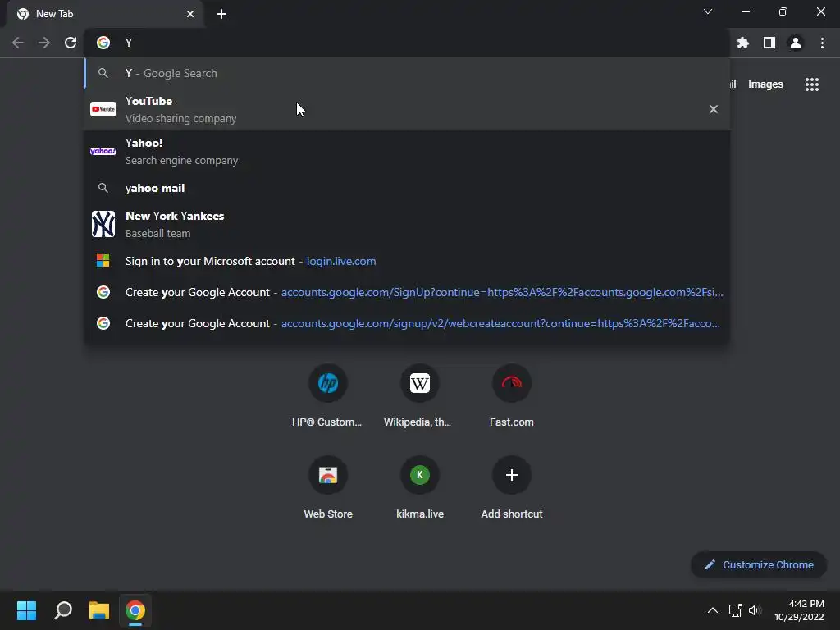The image size is (840, 630).
Task: Reload the current page
Action: click(x=71, y=43)
